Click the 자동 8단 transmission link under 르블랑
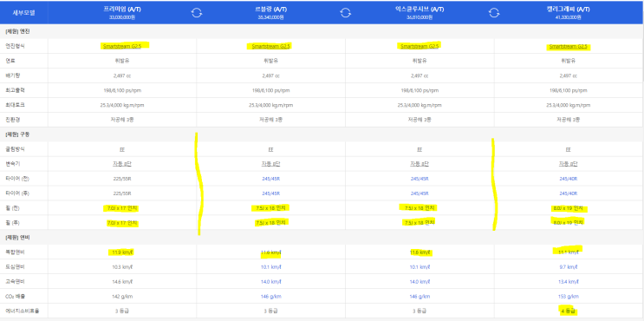The height and width of the screenshot is (321, 644). pyautogui.click(x=270, y=164)
